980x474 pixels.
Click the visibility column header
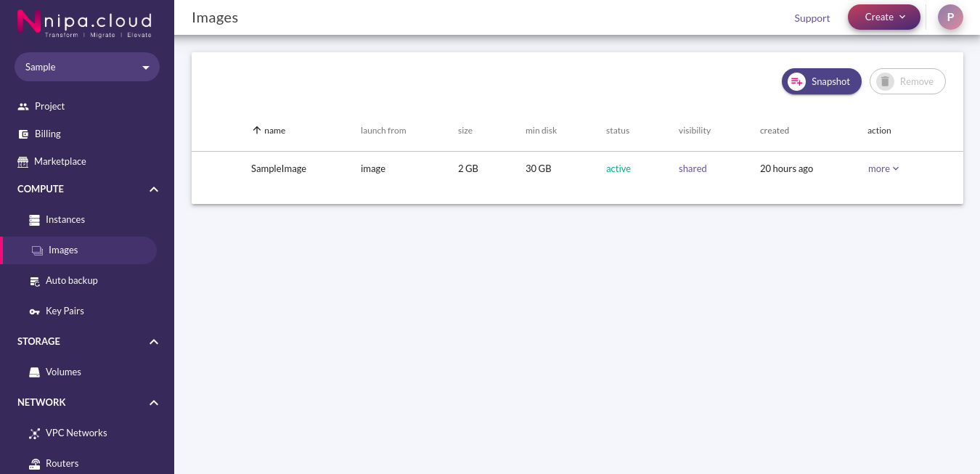[695, 131]
